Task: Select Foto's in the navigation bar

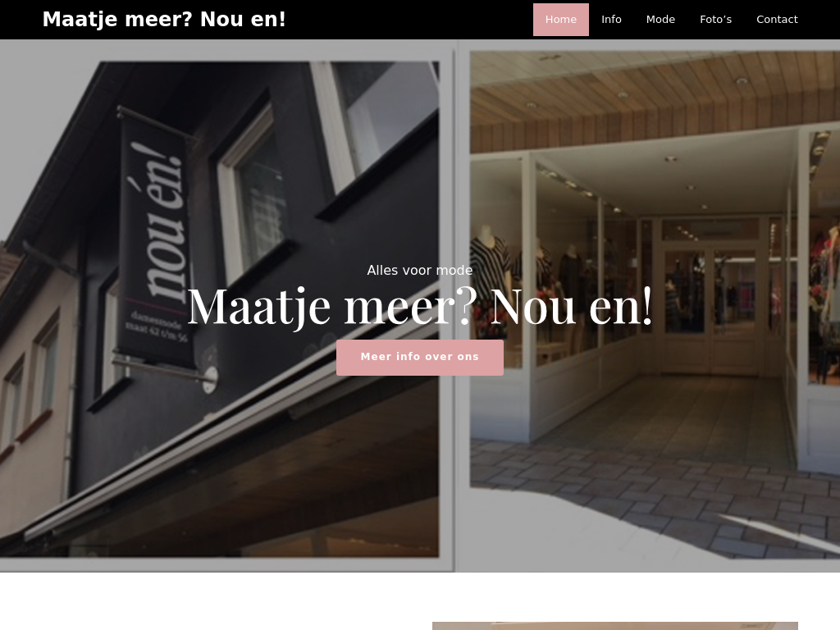Action: click(715, 20)
